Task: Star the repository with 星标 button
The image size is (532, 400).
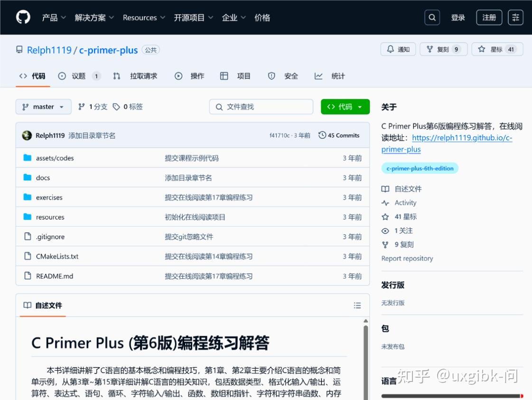Action: tap(496, 48)
